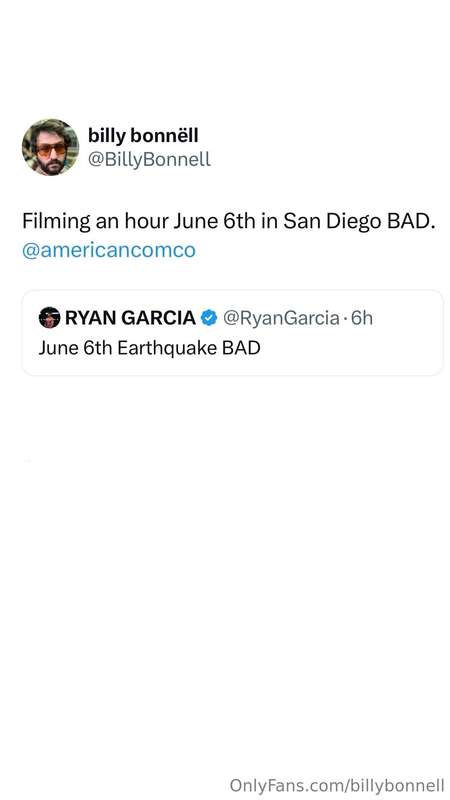Click the @BillyBonnell handle
The width and height of the screenshot is (450, 800).
coord(149,159)
